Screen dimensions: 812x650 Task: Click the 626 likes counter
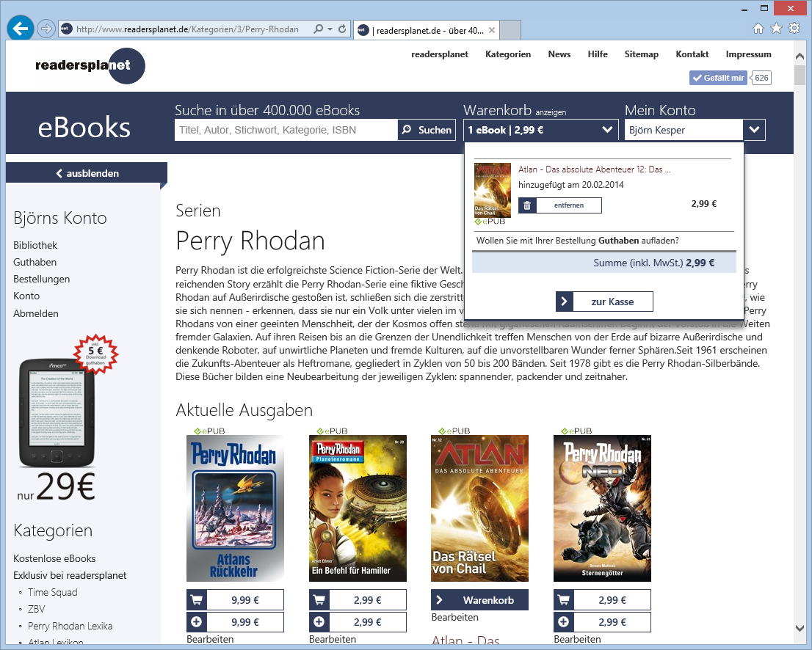761,78
